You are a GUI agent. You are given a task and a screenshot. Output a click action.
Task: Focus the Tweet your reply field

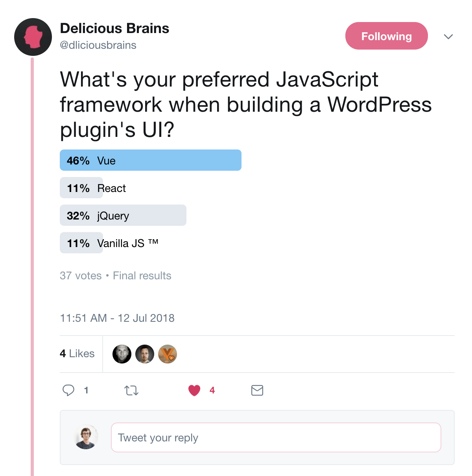point(276,437)
